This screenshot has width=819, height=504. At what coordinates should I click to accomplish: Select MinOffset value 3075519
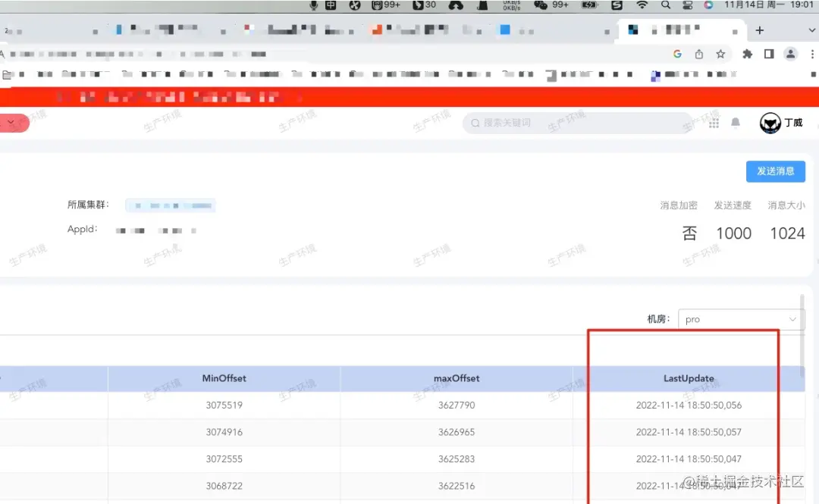224,405
